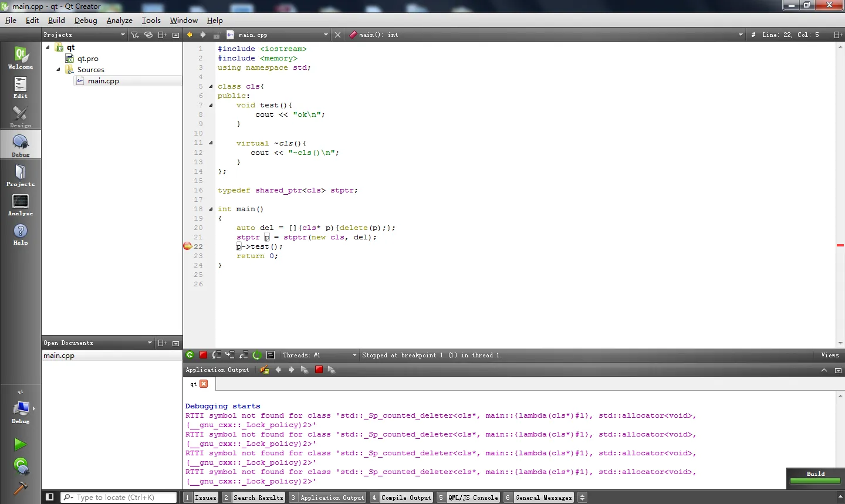Screen dimensions: 845x504
Task: Go back in editor navigation history
Action: [x=190, y=35]
